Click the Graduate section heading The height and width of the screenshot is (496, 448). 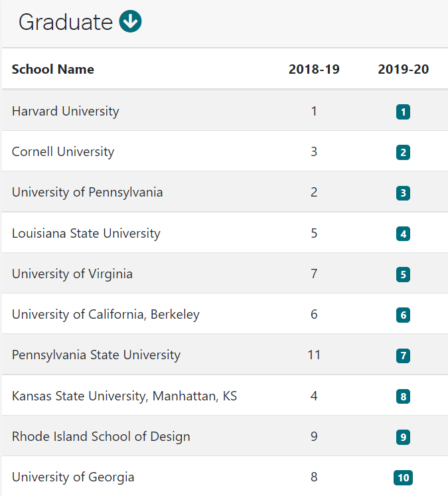65,22
